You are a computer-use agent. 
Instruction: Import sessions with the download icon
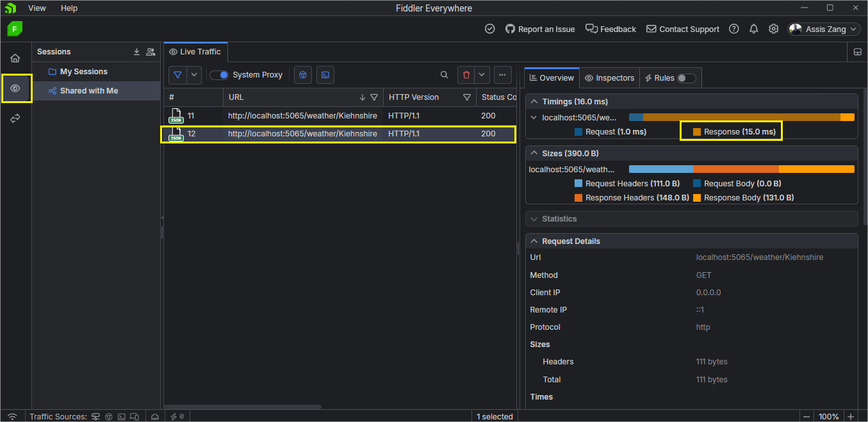click(x=136, y=52)
